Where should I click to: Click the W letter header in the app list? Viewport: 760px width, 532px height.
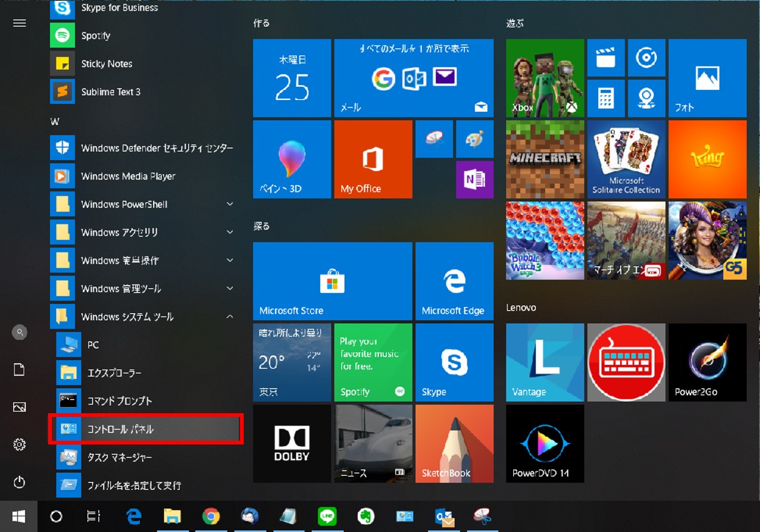click(x=55, y=121)
